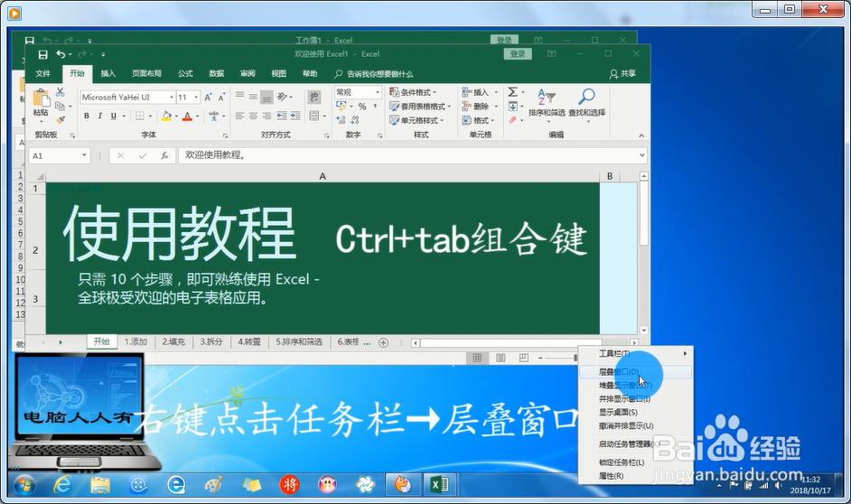Click the scissors Cut icon

coord(61,92)
